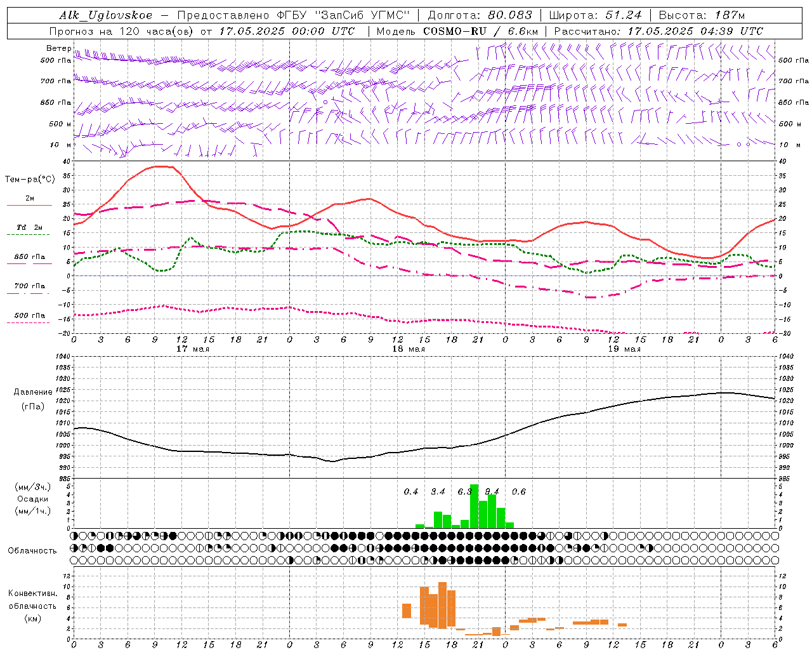Click the Облачность cloudiness label
This screenshot has width=812, height=650.
click(32, 550)
